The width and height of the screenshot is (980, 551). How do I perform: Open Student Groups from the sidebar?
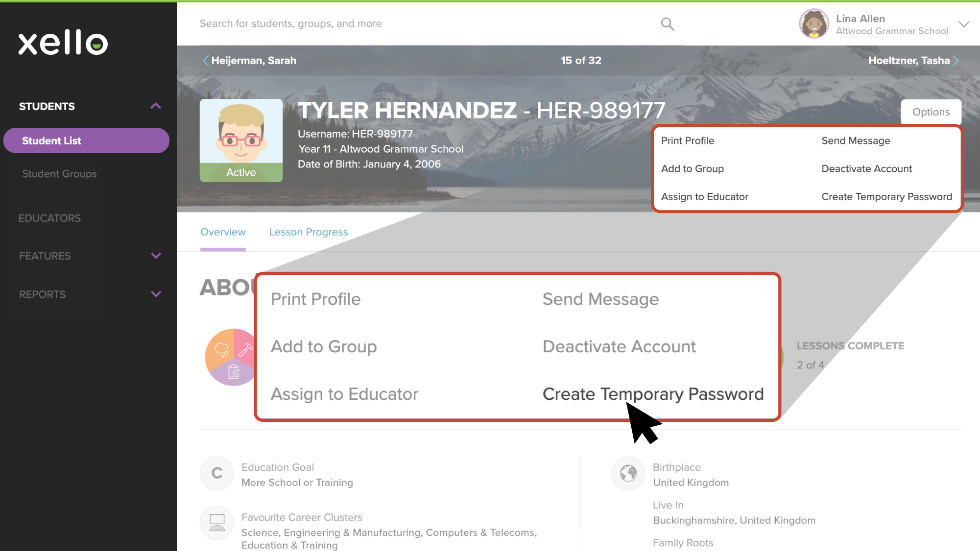[59, 174]
